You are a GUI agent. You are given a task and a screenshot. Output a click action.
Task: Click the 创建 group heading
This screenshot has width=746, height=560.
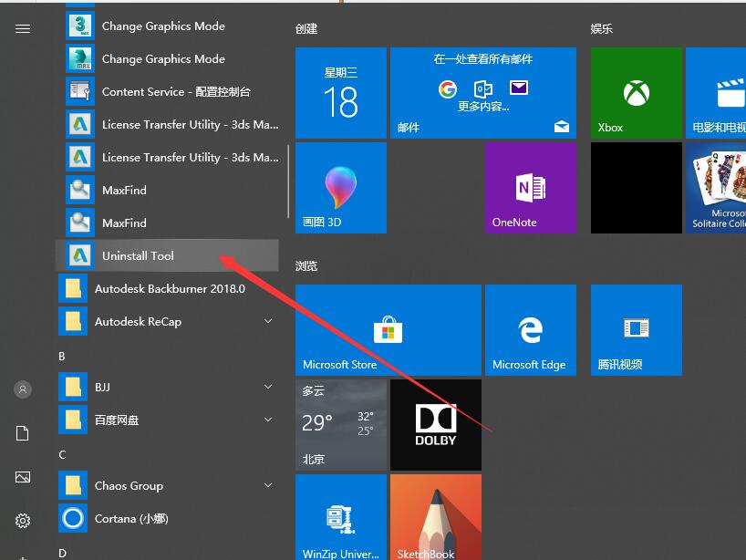[x=306, y=29]
